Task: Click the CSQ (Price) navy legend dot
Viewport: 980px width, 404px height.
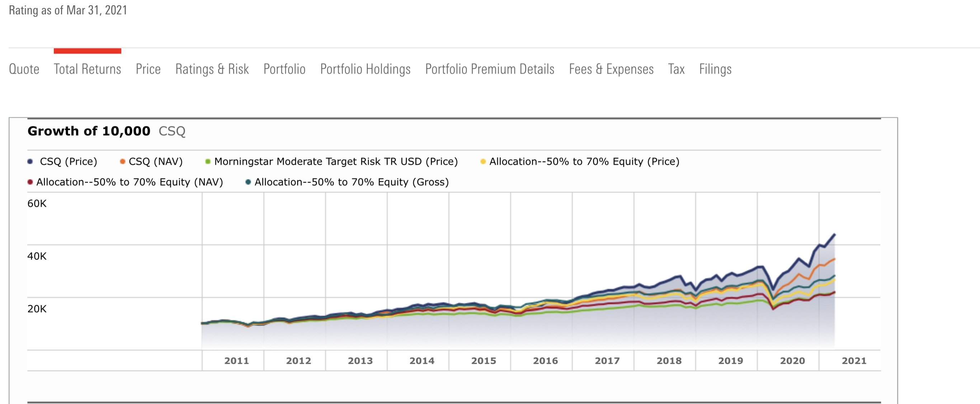Action: (x=30, y=162)
